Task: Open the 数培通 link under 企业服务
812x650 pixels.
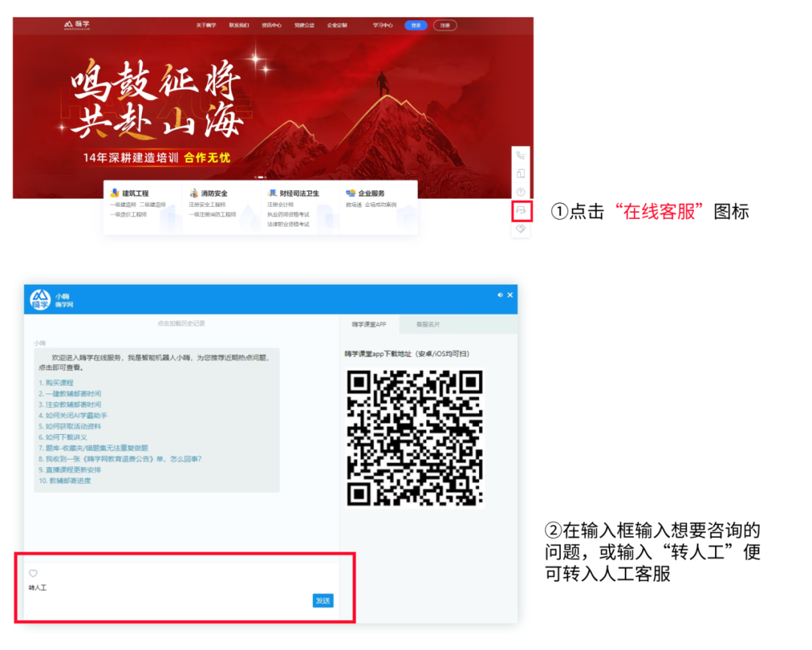Action: [x=353, y=205]
